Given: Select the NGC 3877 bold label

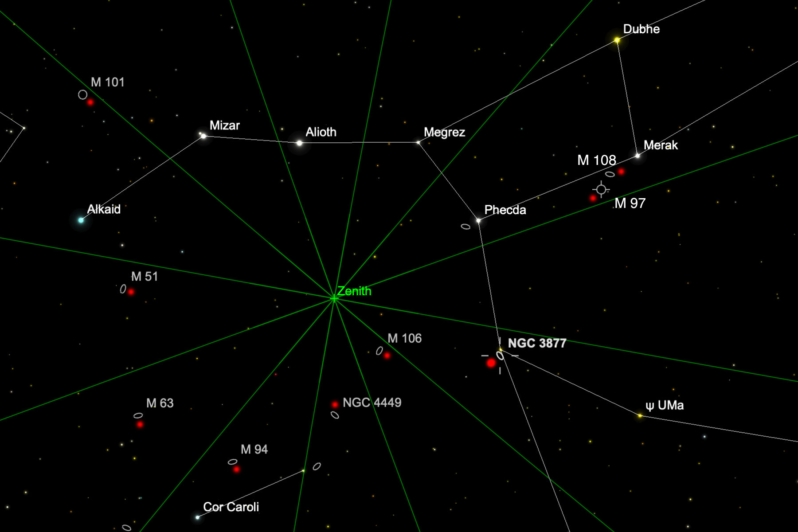Looking at the screenshot, I should click(537, 343).
